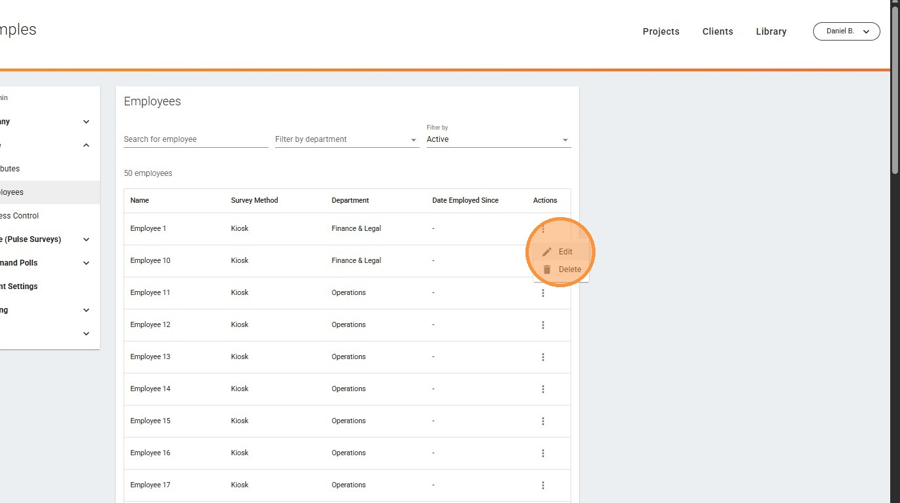Go to the Clients page
Viewport: 900px width, 503px height.
pyautogui.click(x=717, y=32)
